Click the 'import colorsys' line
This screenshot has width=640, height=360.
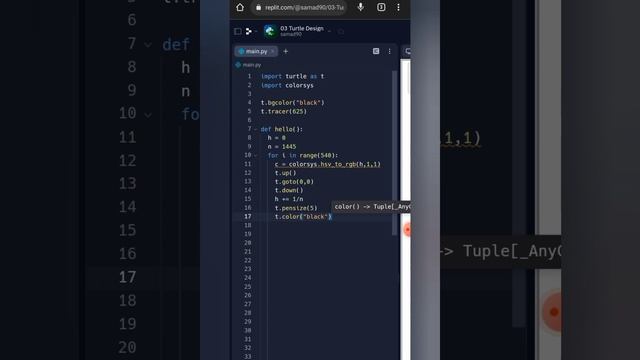pos(287,85)
